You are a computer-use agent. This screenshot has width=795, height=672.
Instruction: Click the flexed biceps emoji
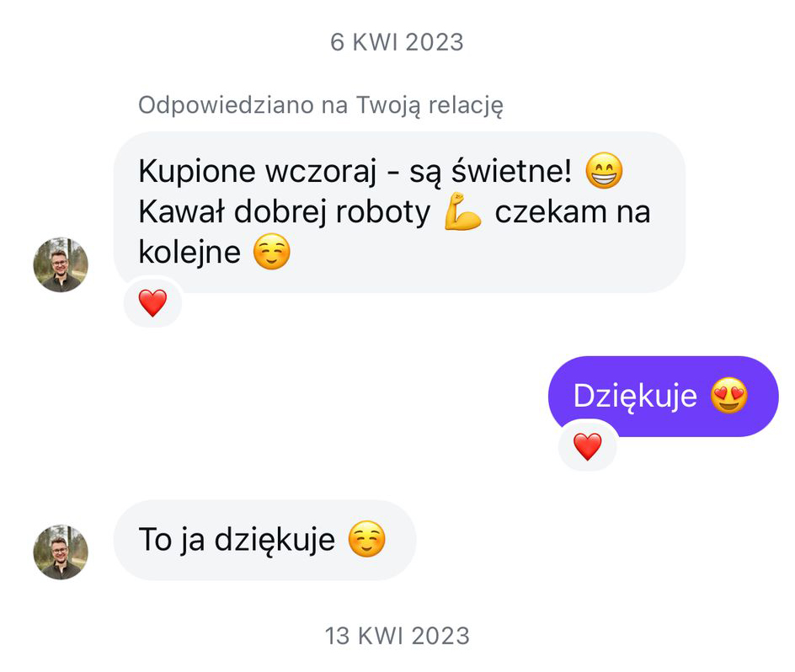[462, 211]
